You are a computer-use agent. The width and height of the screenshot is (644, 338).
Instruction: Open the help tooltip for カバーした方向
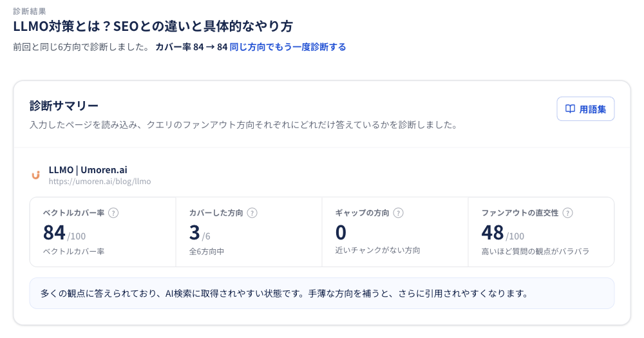coord(252,212)
